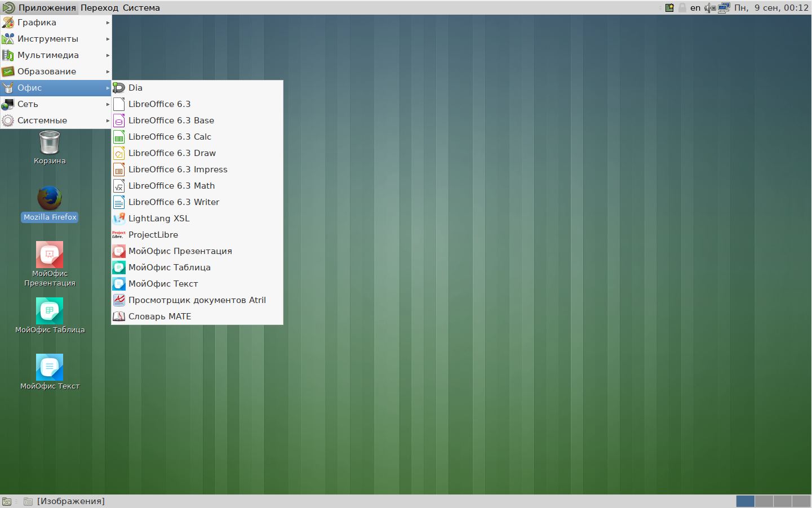Open Словарь MATE dictionary
812x508 pixels.
pos(197,317)
